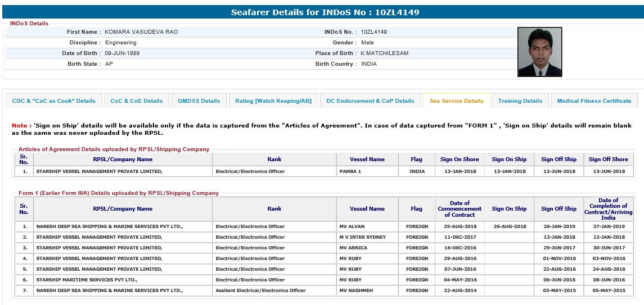Click the MV NAGHMEH vessel cell
The height and width of the screenshot is (305, 644).
[x=367, y=290]
